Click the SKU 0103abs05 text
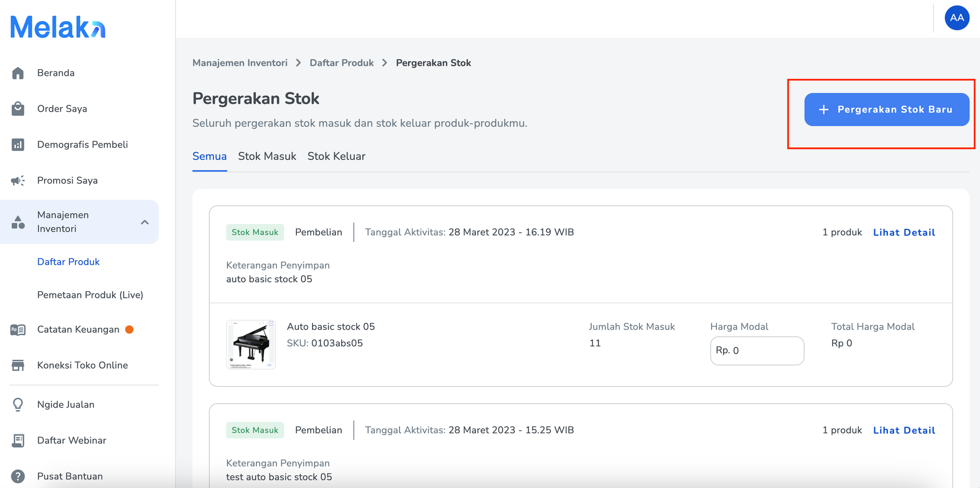The width and height of the screenshot is (980, 488). click(x=325, y=343)
